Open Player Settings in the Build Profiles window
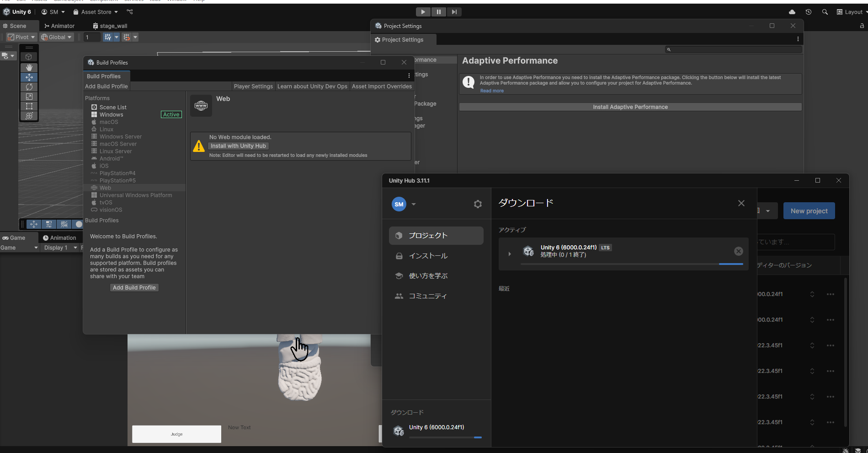Image resolution: width=868 pixels, height=453 pixels. 253,86
